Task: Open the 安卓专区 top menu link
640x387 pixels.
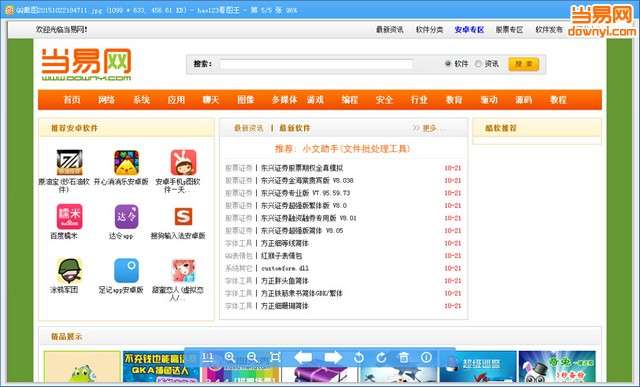Action: point(469,30)
